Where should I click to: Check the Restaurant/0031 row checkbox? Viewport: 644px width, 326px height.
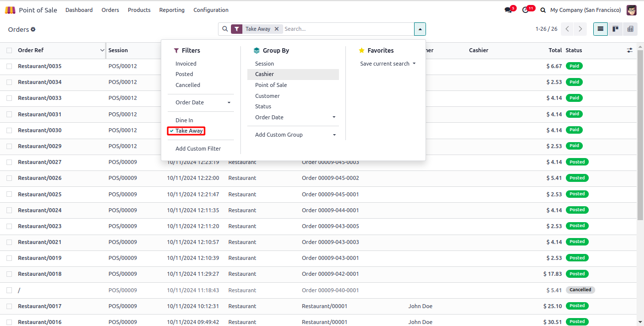coord(9,114)
